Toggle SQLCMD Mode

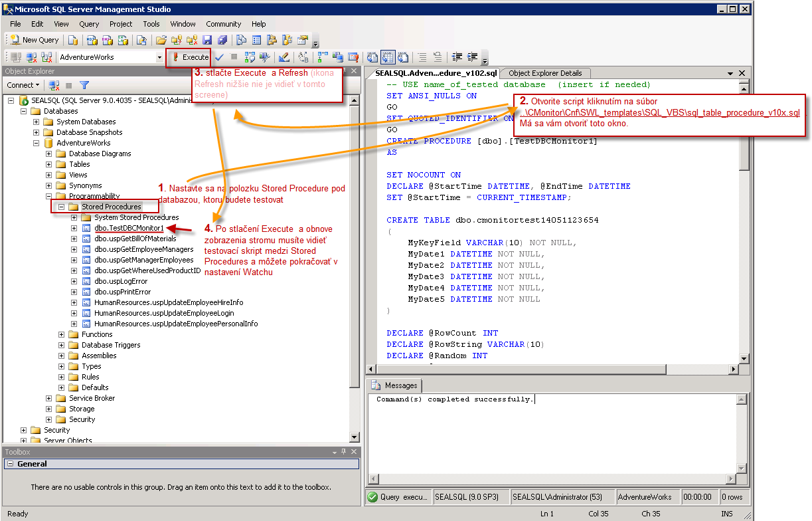[x=353, y=57]
